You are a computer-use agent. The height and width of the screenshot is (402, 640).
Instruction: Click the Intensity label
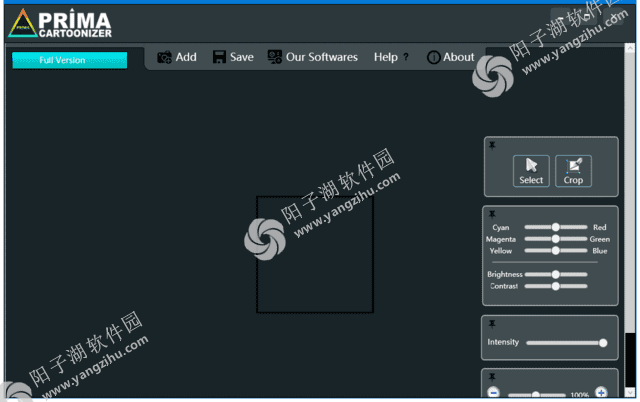pos(503,342)
